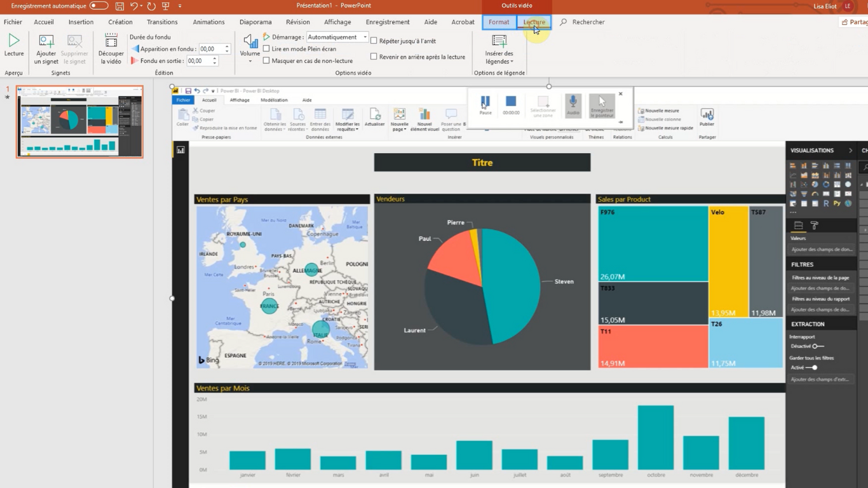The height and width of the screenshot is (488, 868).
Task: Select slide 1 thumbnail
Action: [x=79, y=121]
